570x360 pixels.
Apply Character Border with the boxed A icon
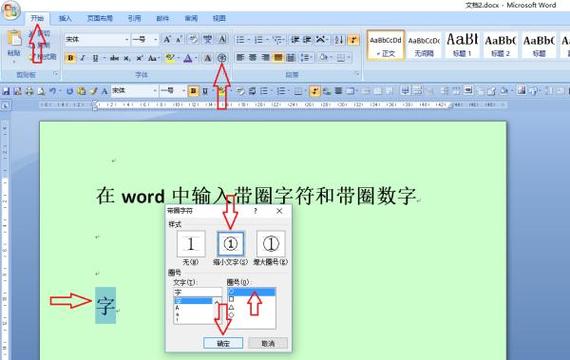click(222, 39)
